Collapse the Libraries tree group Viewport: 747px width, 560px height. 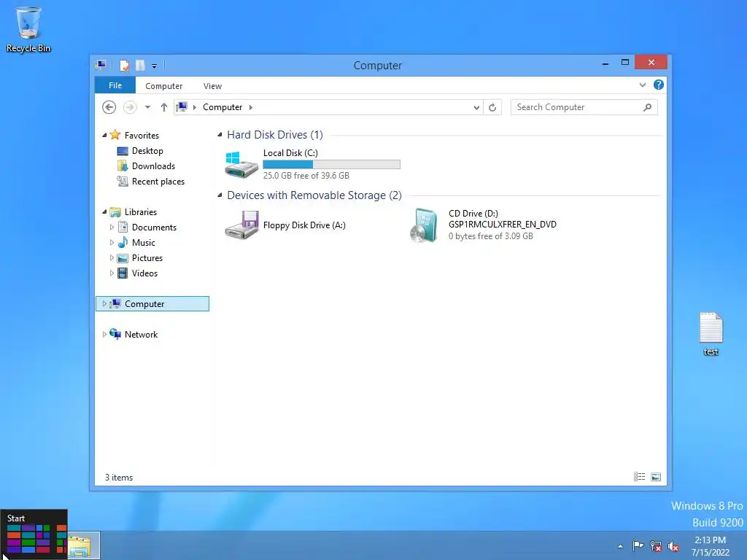tap(104, 212)
